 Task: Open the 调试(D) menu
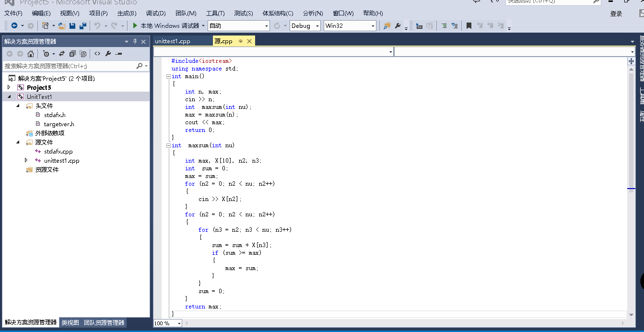tap(156, 13)
